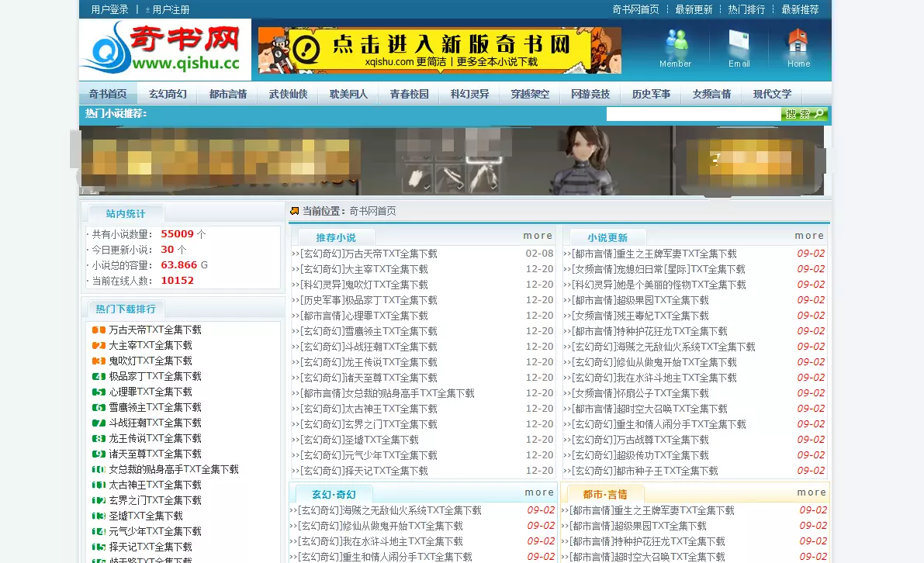The width and height of the screenshot is (924, 563).
Task: Select 奇书首页 navigation tab
Action: [x=108, y=94]
